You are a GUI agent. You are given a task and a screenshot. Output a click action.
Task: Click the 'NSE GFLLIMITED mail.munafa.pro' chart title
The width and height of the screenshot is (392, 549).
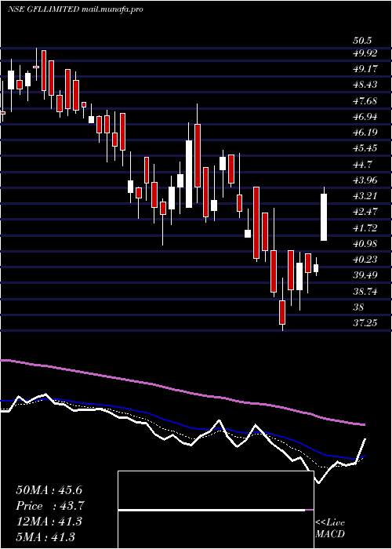tap(75, 9)
